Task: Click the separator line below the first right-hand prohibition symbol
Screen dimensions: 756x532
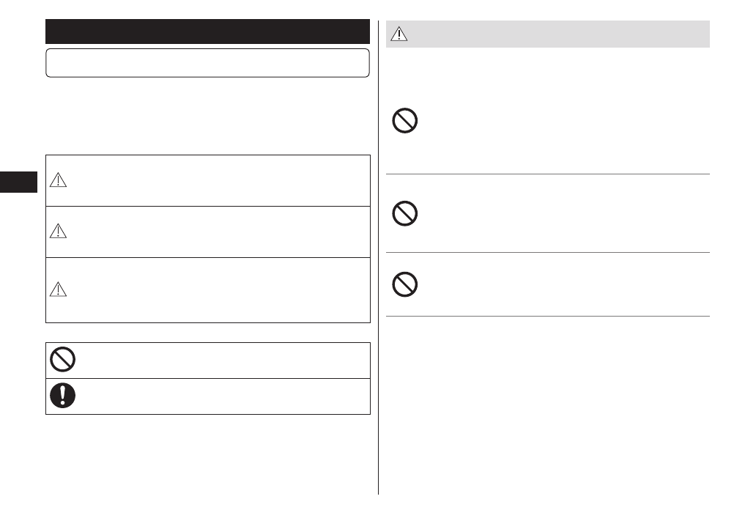Action: (x=548, y=174)
